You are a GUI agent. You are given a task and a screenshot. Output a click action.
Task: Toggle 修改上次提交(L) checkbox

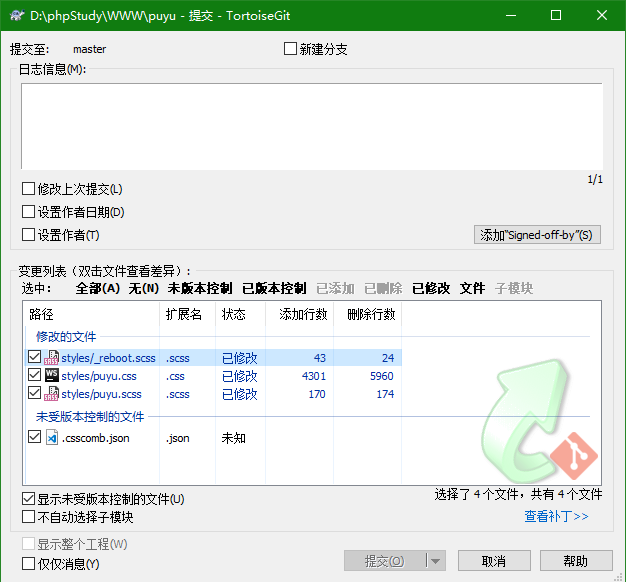pyautogui.click(x=28, y=189)
